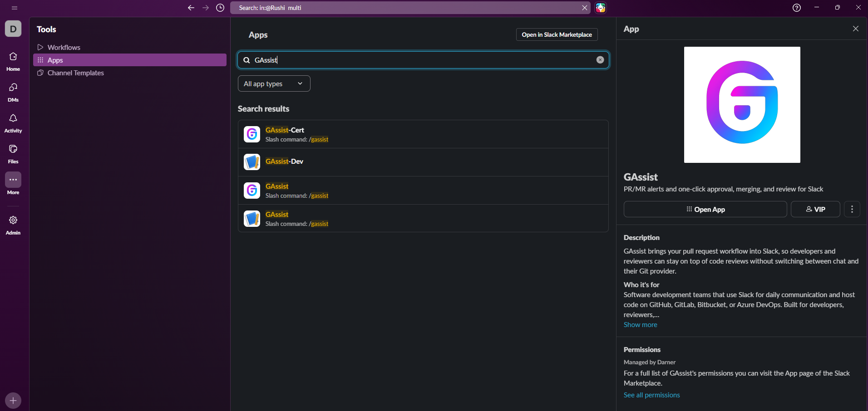Screen dimensions: 868x411
Task: Click See all permissions link
Action: [651, 395]
